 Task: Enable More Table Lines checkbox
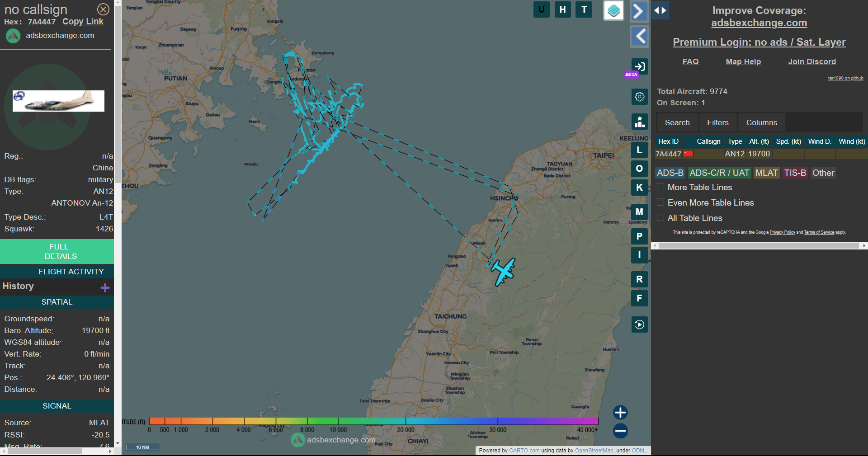point(660,187)
